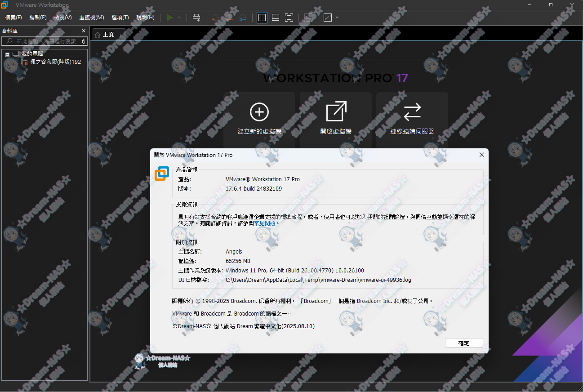Open the 選項(T) menu

120,18
